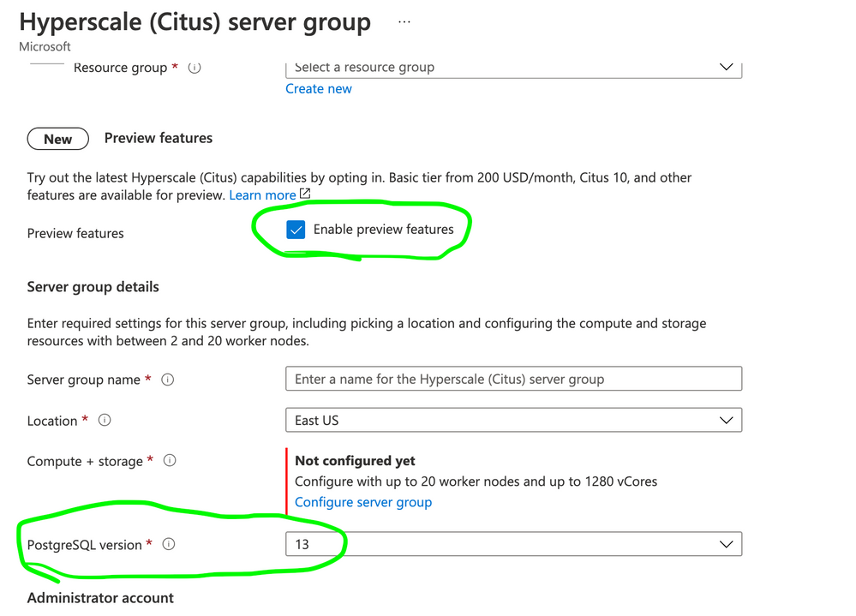
Task: Open the Learn more link about preview features
Action: pyautogui.click(x=261, y=194)
